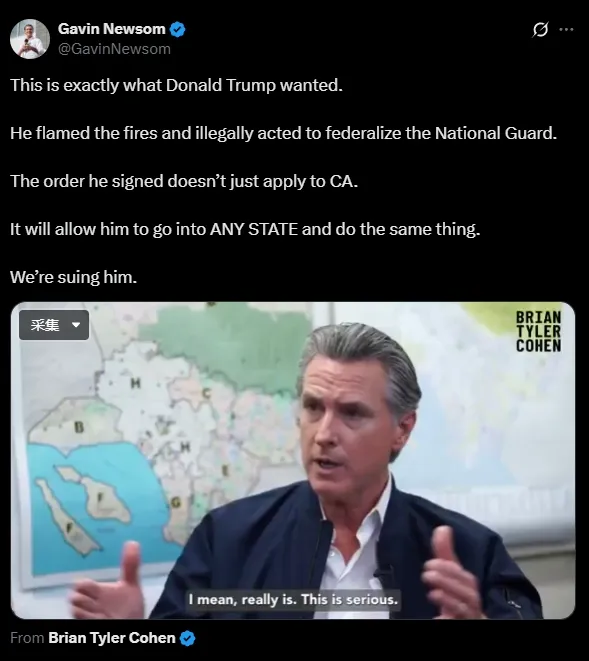Click the BRIAN TYLER COHEN video watermark
This screenshot has width=589, height=661.
click(538, 331)
